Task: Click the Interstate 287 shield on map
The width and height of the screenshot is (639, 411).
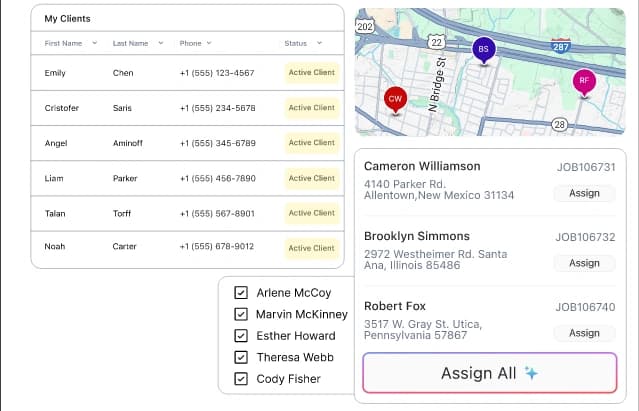Action: (x=561, y=46)
